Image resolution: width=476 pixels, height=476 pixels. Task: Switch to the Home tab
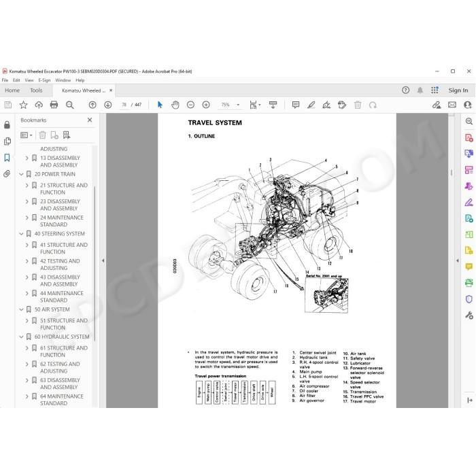tap(12, 90)
